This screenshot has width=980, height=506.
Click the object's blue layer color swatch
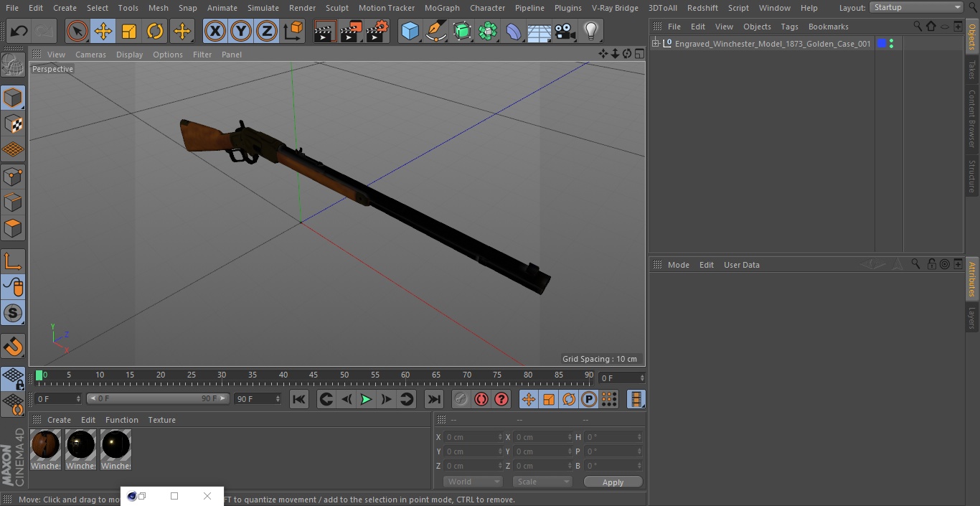(x=882, y=44)
